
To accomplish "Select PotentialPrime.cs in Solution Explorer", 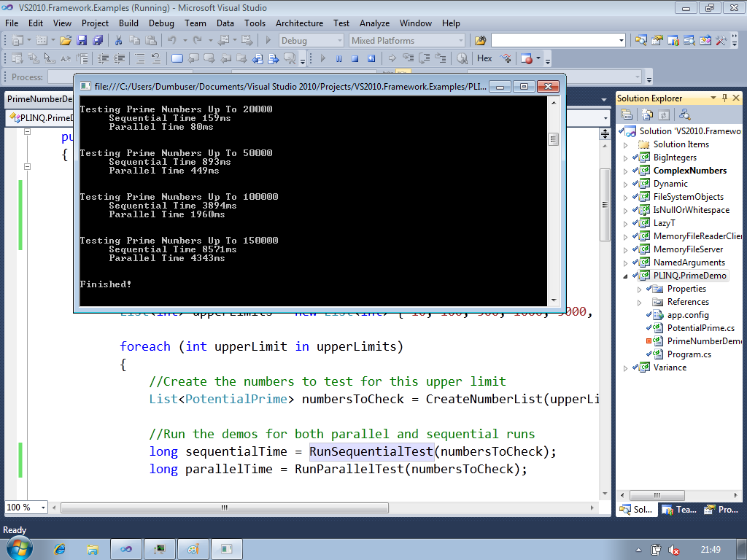I will click(700, 328).
